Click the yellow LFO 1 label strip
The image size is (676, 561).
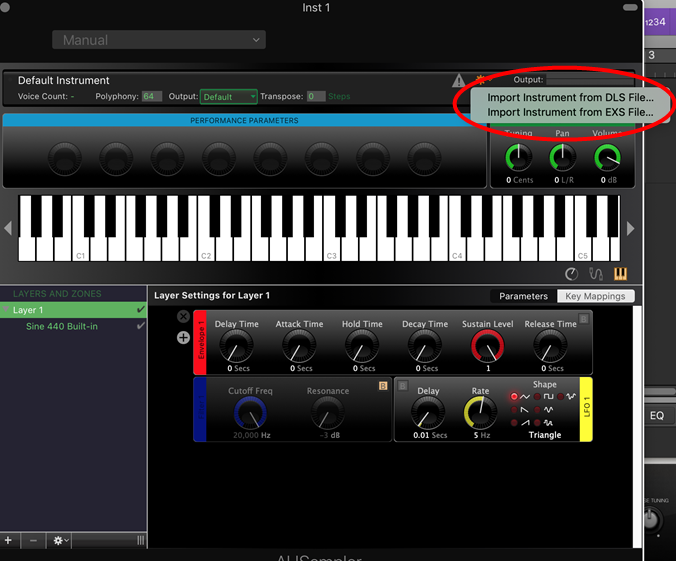coord(586,409)
